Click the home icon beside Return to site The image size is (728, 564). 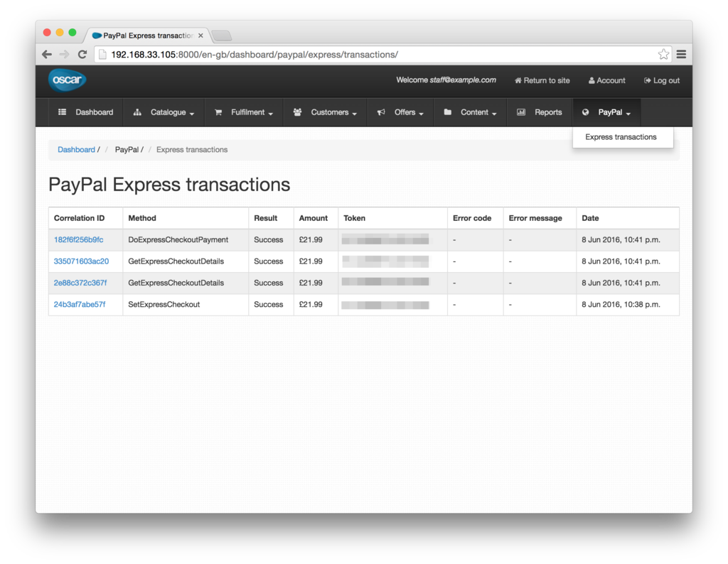point(518,81)
